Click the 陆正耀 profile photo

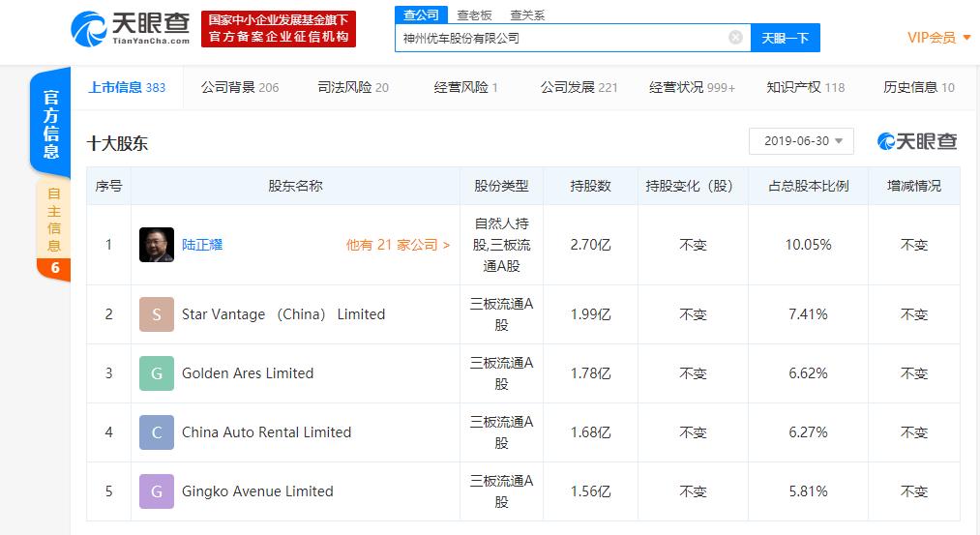tap(157, 245)
